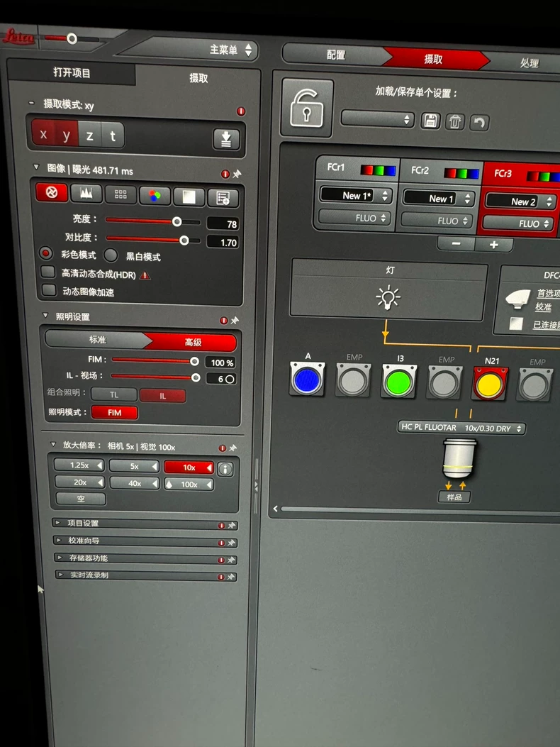Image resolution: width=560 pixels, height=747 pixels.
Task: Open the New 1 dropdown under FCr2
Action: [439, 198]
